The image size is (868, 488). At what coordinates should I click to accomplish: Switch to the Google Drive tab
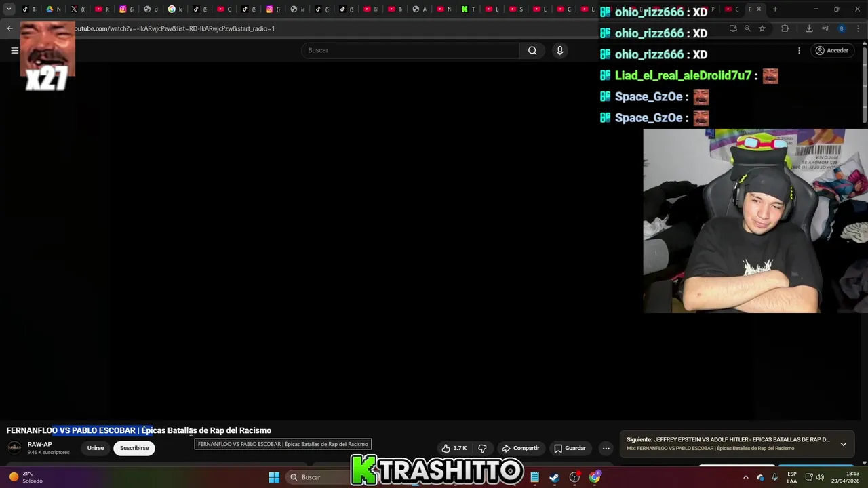coord(53,9)
